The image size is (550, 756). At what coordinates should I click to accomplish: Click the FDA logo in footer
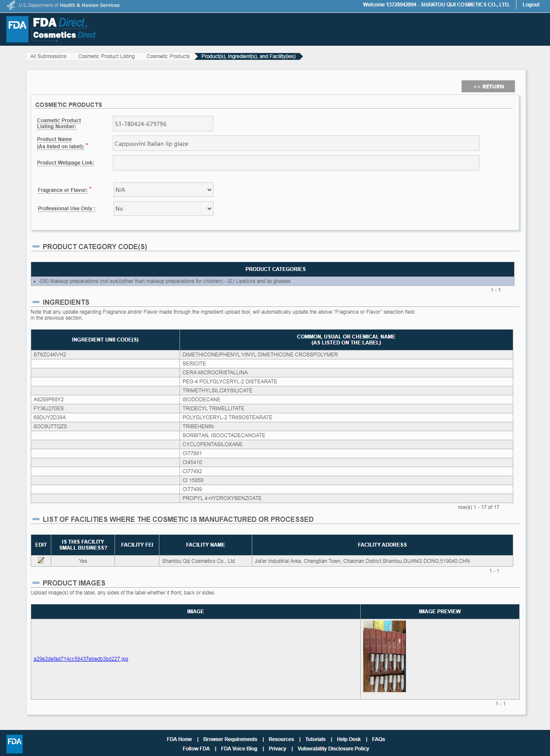15,744
